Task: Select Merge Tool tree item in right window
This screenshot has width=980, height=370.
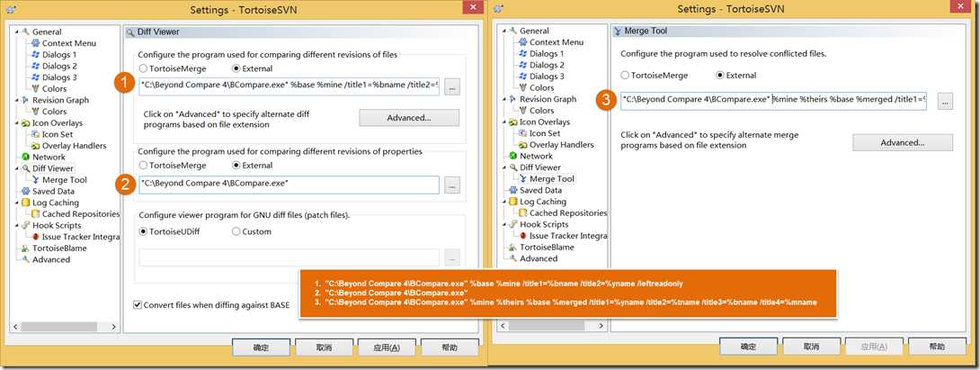Action: pyautogui.click(x=552, y=178)
